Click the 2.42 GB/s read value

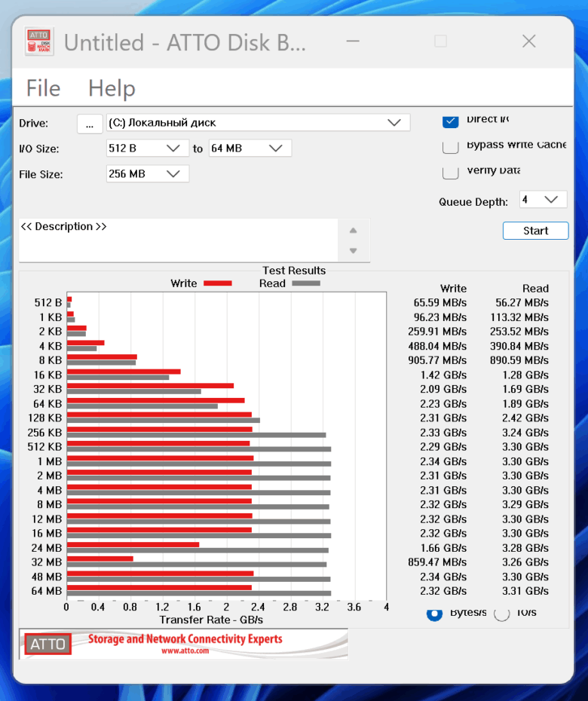(525, 418)
